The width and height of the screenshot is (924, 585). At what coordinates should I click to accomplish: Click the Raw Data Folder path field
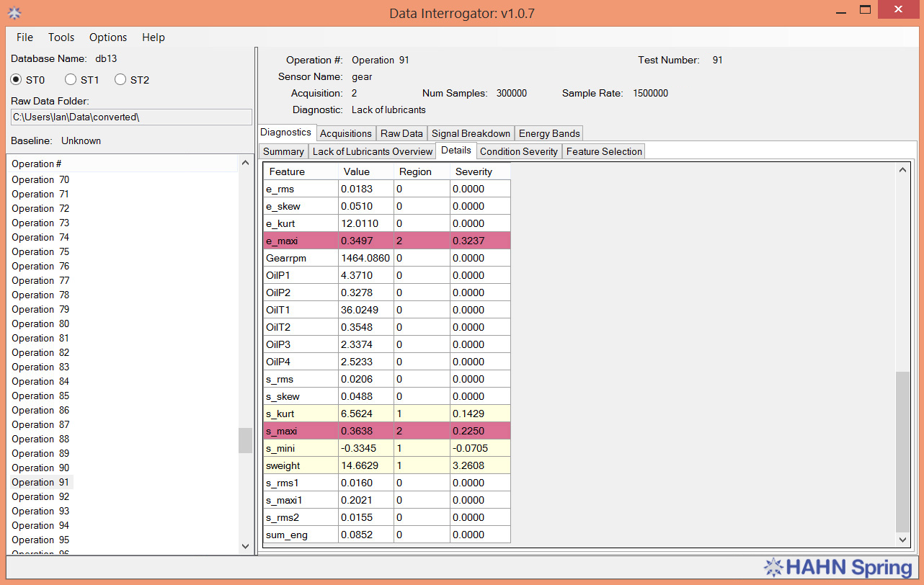[131, 117]
